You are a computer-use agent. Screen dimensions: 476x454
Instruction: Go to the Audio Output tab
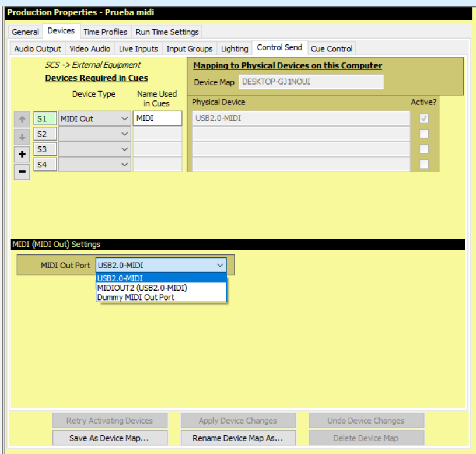(37, 48)
